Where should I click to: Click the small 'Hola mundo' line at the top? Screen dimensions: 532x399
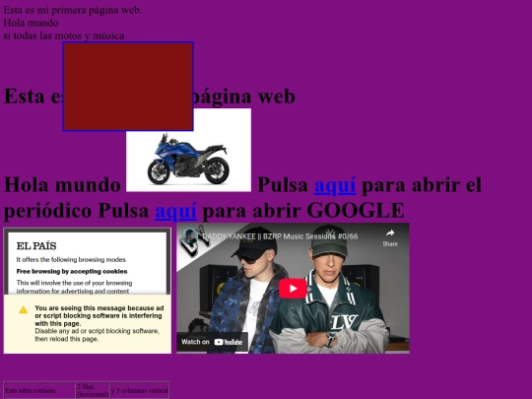(31, 23)
